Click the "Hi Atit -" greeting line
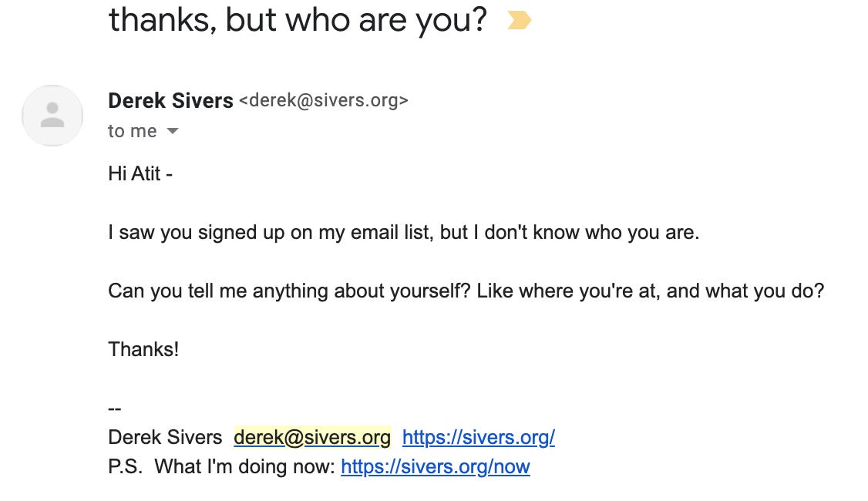 click(140, 173)
